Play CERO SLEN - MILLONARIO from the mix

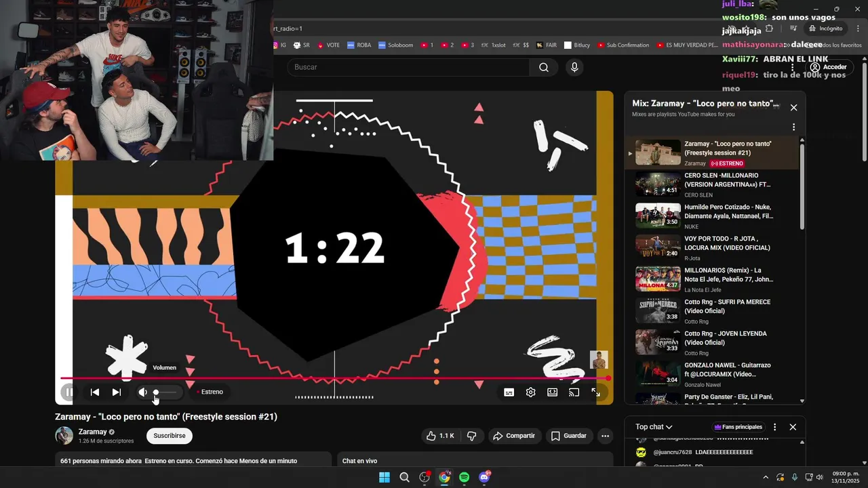point(712,184)
